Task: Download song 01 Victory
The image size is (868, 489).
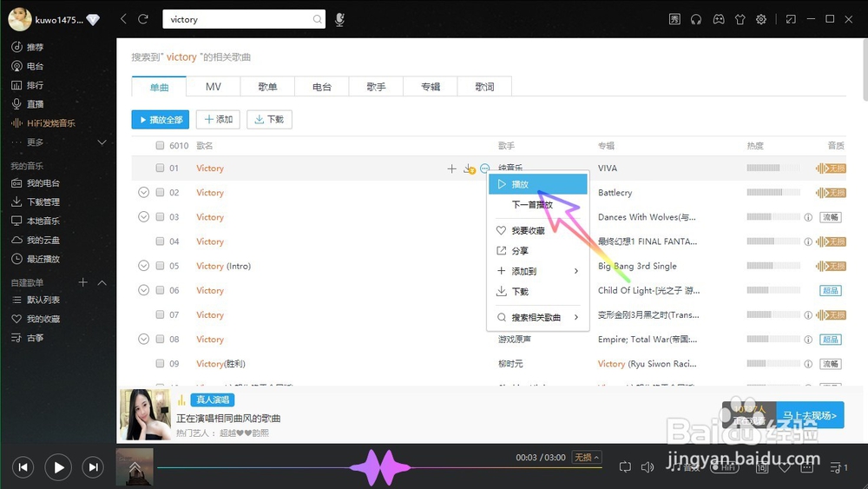Action: click(x=469, y=169)
